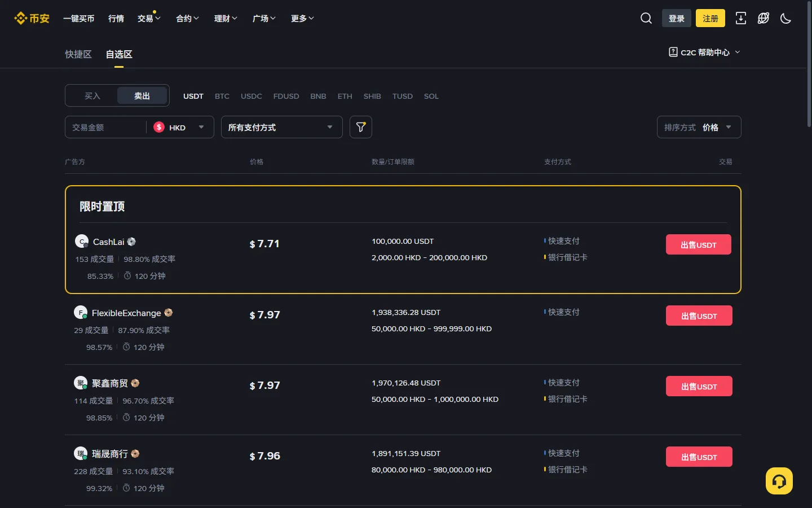Click 出售USDT for FlexibleExchange
Screen dimensions: 812x508
click(x=699, y=316)
